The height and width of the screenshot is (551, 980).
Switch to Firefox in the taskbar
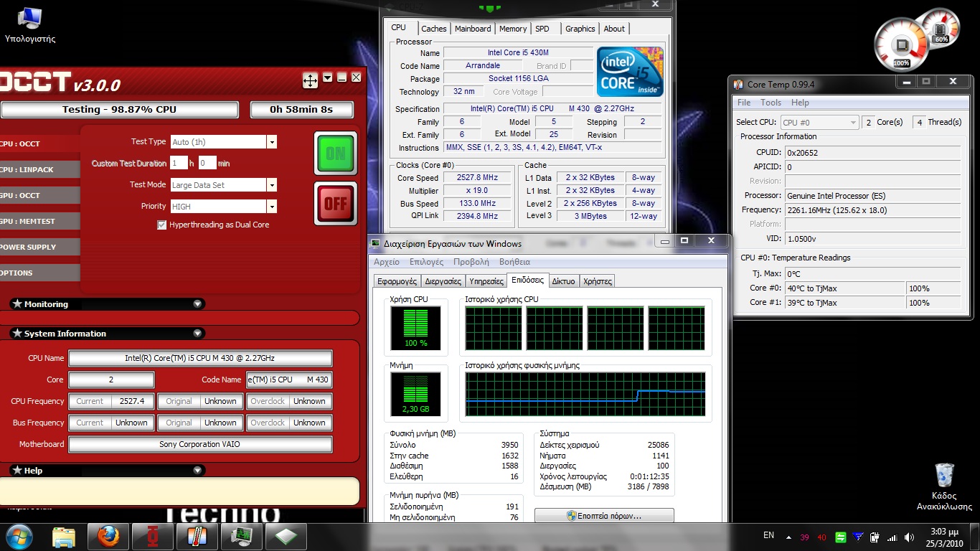(x=108, y=536)
